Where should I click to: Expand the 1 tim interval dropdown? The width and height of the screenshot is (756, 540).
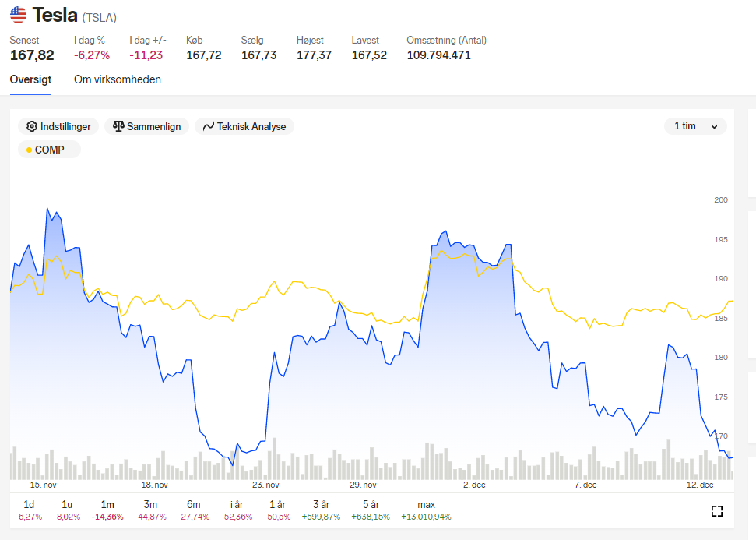pyautogui.click(x=695, y=126)
